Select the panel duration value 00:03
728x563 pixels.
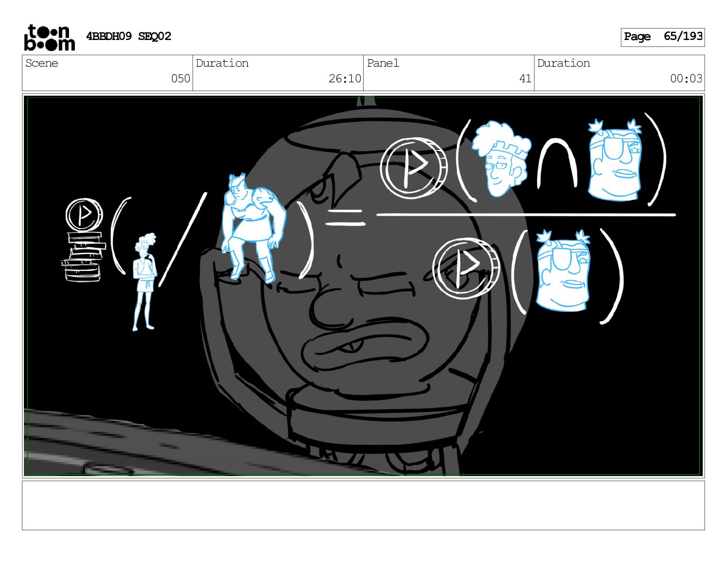[686, 79]
